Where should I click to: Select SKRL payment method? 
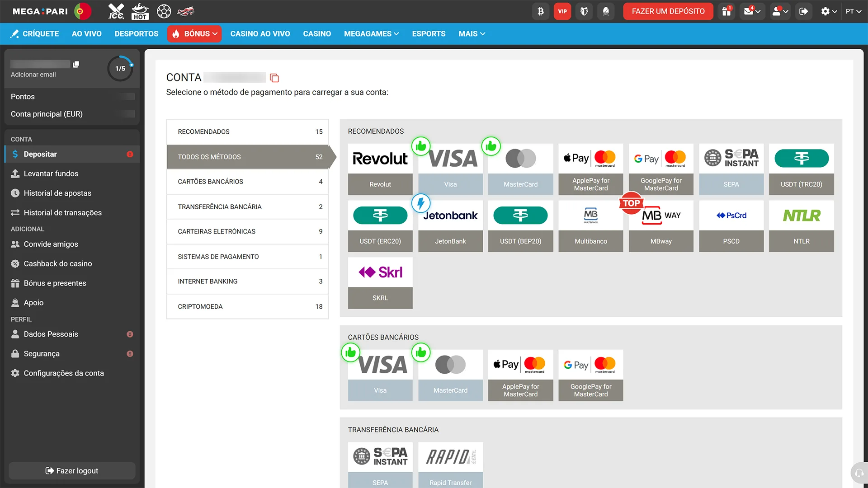click(x=380, y=283)
